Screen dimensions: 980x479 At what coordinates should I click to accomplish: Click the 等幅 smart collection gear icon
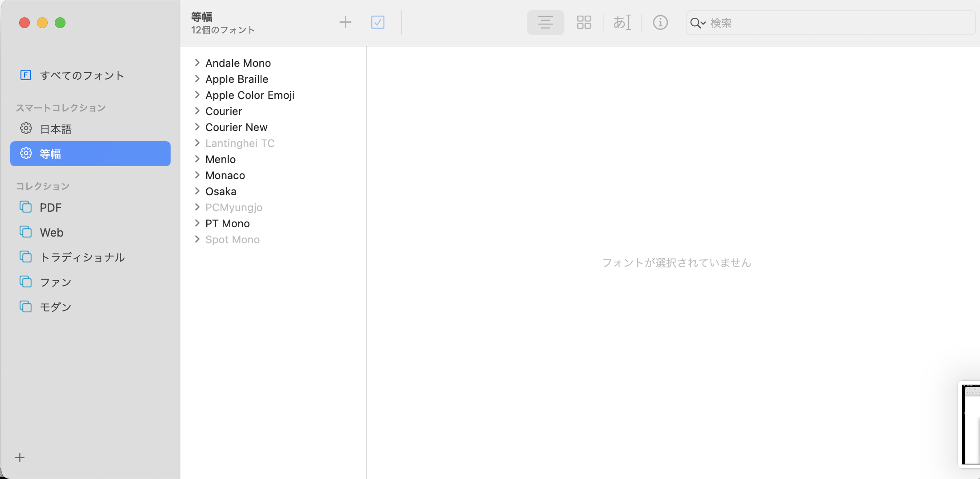click(26, 154)
